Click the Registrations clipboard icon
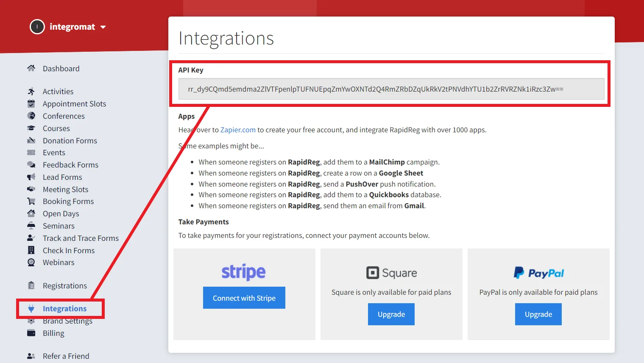 click(x=31, y=285)
